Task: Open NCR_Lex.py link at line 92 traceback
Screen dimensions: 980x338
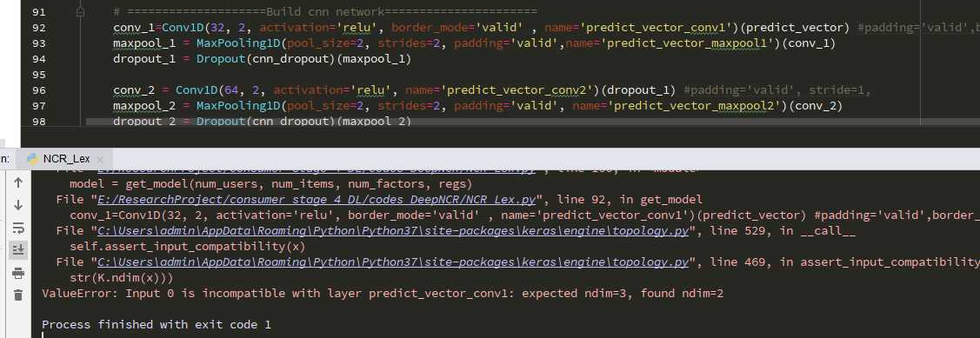Action: click(x=317, y=200)
